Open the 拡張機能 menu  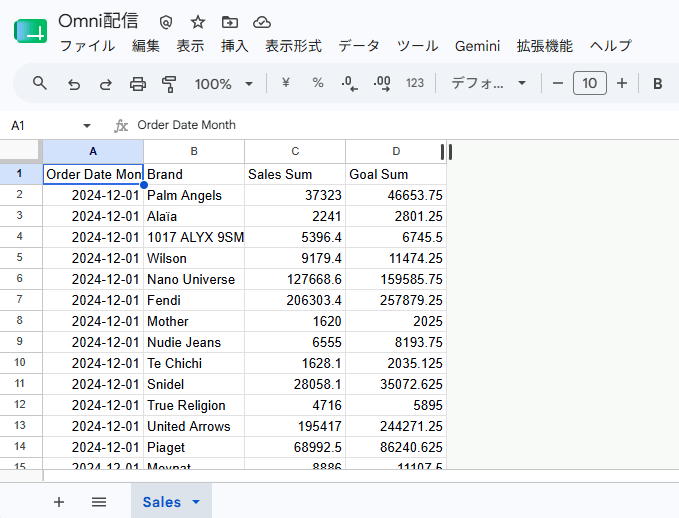pos(545,46)
